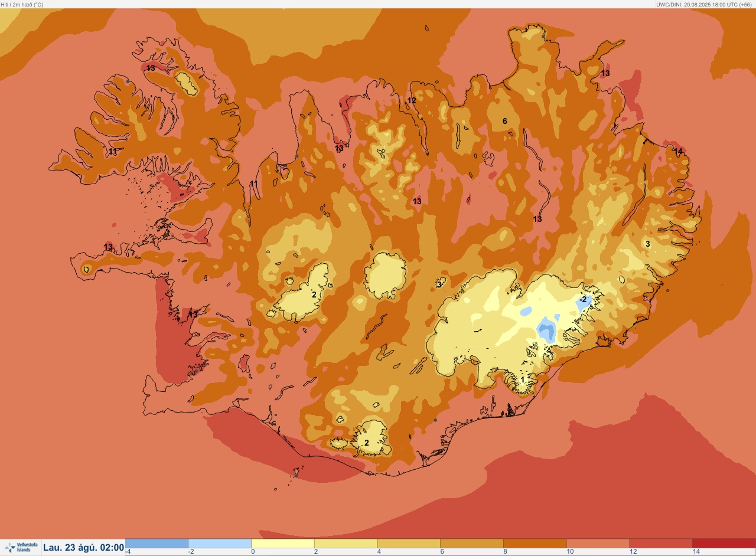Screen dimensions: 756x556
Task: Pick the dark red above-14 legend swatch
Action: pos(724,543)
